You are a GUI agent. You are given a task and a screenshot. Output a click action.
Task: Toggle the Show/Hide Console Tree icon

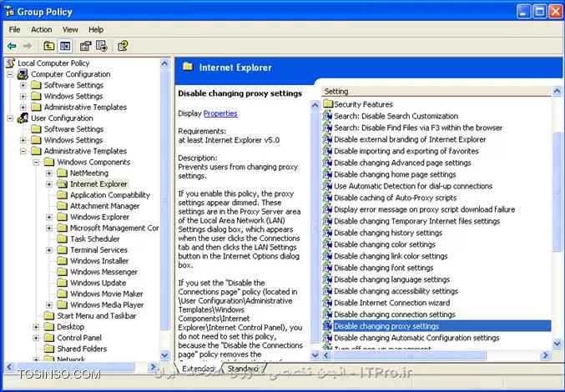[x=65, y=46]
